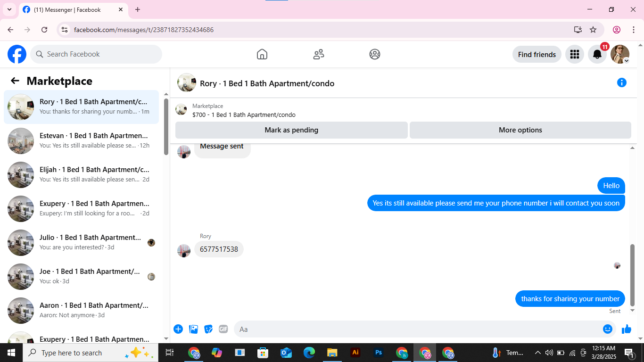Click the Facebook logo
The image size is (644, 362).
[x=17, y=54]
